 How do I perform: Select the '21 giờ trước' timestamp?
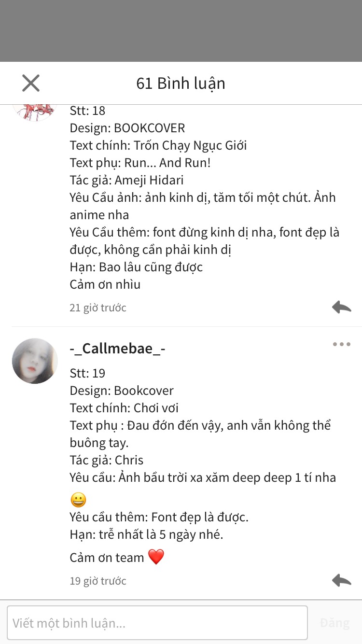pos(98,308)
